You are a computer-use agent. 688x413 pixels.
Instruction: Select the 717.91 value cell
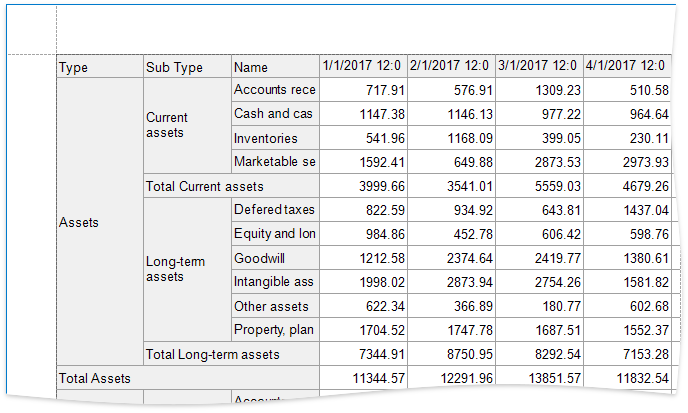click(x=362, y=90)
